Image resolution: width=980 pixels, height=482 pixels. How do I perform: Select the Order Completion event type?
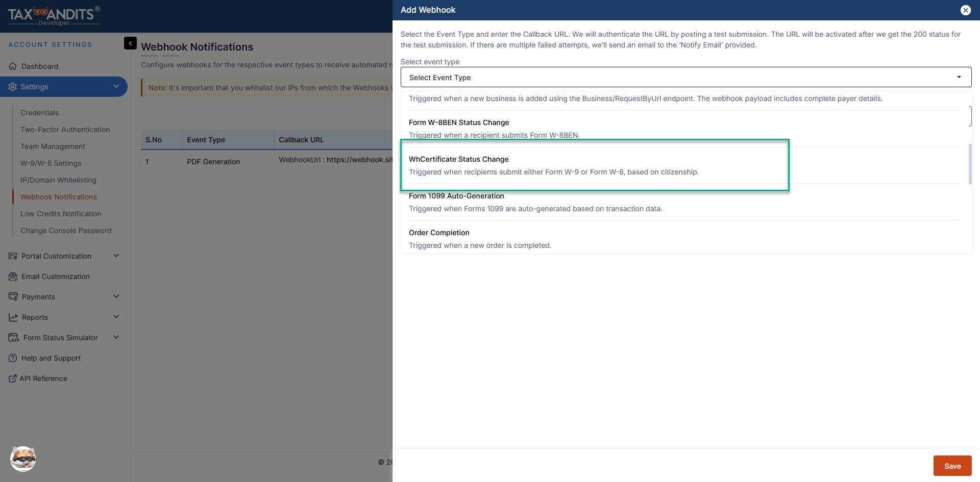(x=439, y=233)
